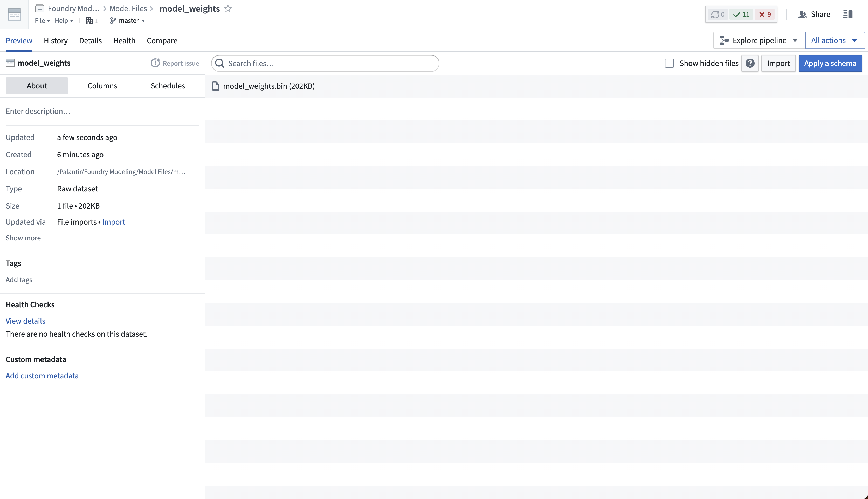868x499 pixels.
Task: Select the About sidebar tab
Action: (37, 86)
